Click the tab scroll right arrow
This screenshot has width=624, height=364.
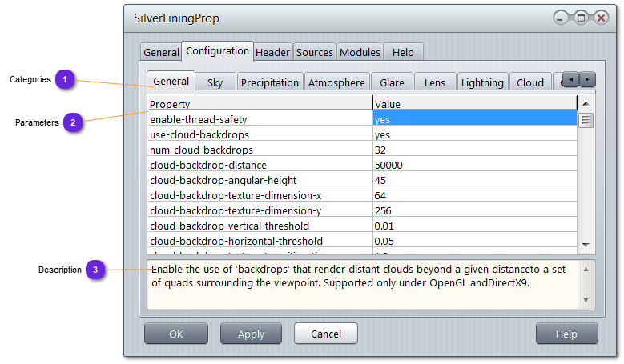[x=588, y=79]
